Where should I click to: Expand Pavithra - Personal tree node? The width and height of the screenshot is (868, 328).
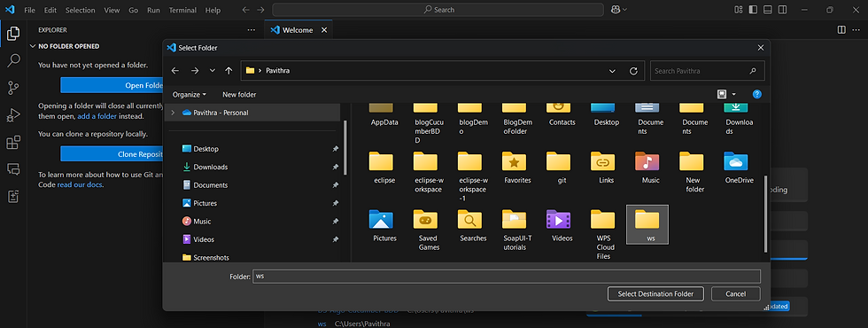[x=173, y=113]
